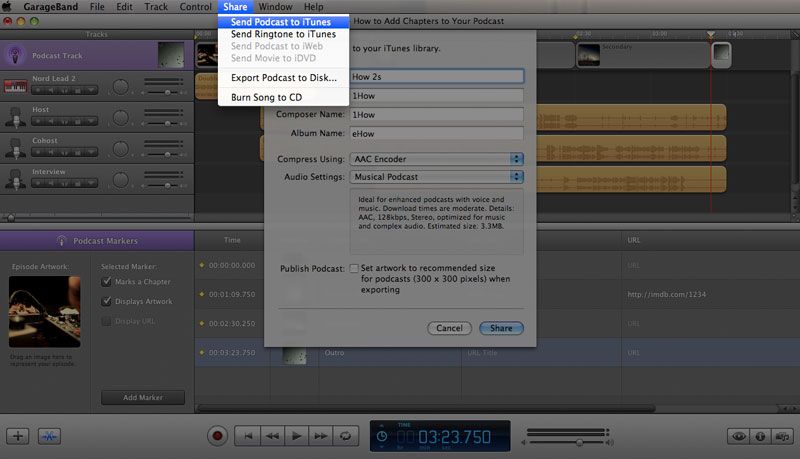Choose Export Podcast to Disk
This screenshot has width=800, height=459.
click(x=283, y=78)
